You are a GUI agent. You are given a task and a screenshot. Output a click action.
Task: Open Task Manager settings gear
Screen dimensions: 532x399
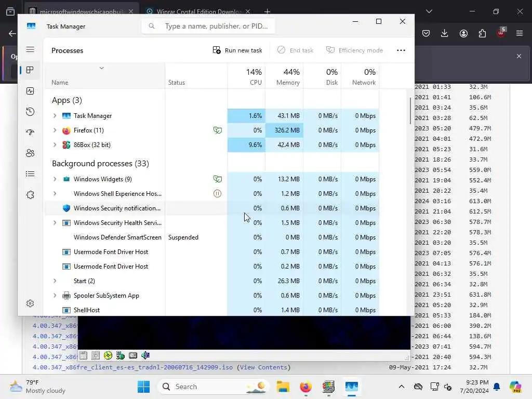pos(30,303)
